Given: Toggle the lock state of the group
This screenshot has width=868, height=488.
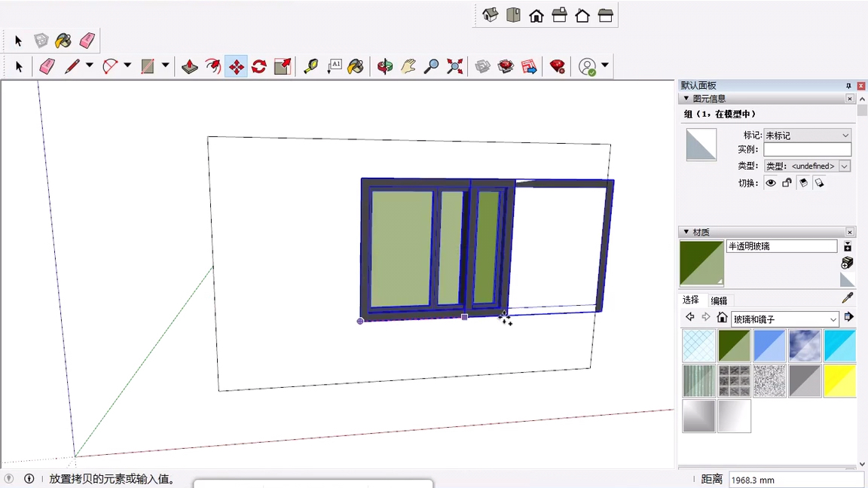Looking at the screenshot, I should (786, 182).
